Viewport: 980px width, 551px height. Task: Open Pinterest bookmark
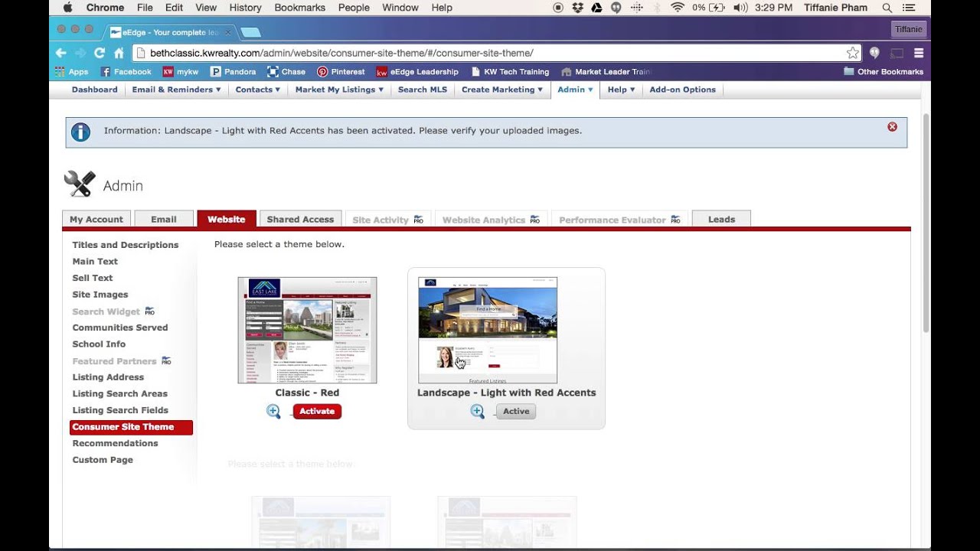pos(341,72)
